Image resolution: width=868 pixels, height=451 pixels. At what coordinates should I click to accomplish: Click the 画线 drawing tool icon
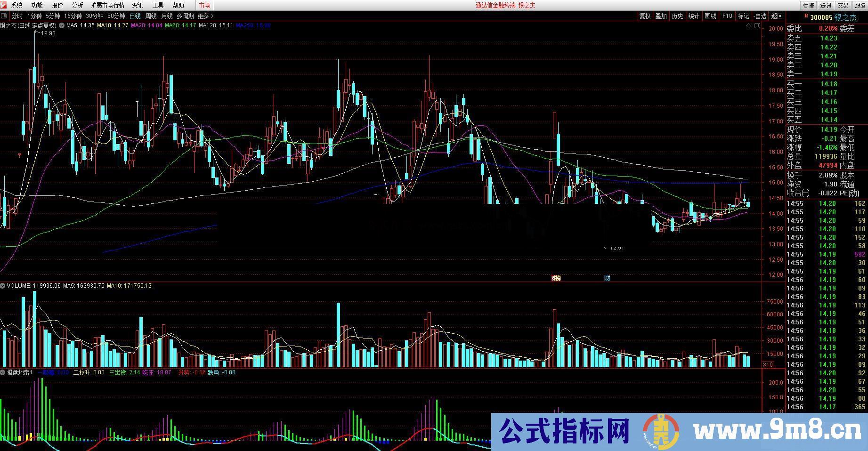[x=709, y=16]
